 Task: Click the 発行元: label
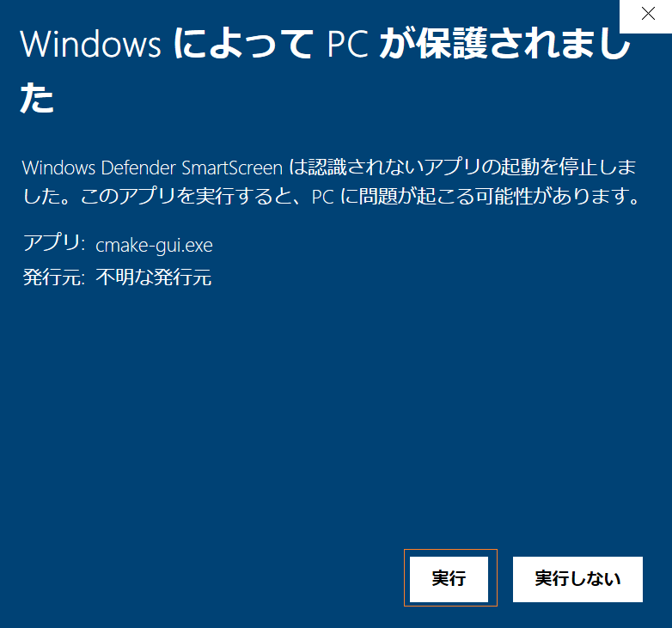(54, 277)
